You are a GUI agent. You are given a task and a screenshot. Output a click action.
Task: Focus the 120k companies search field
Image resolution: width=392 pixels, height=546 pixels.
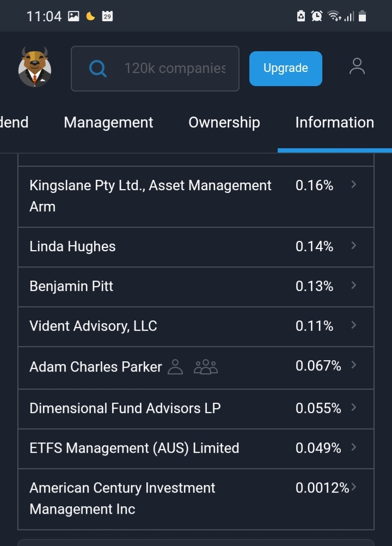coord(155,69)
